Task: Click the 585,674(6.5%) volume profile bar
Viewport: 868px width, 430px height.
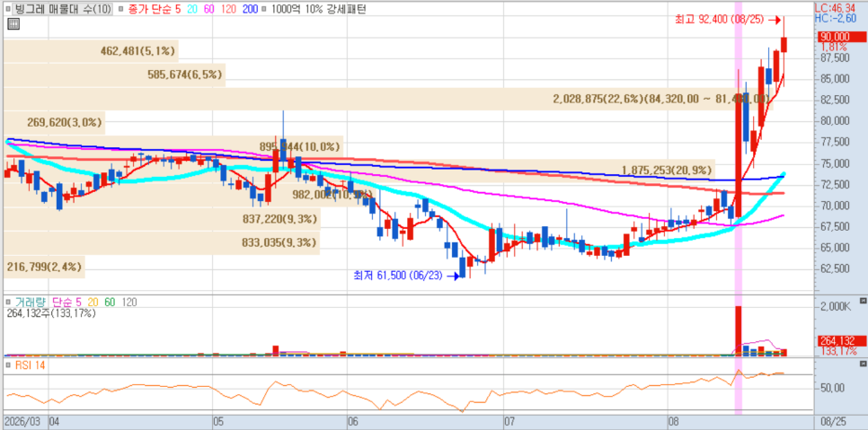Action: click(x=115, y=75)
